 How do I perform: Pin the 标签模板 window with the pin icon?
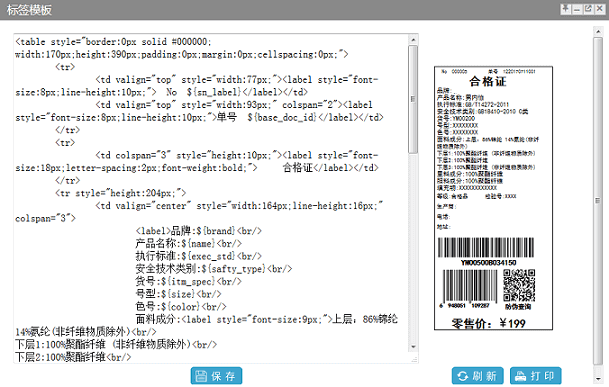(566, 9)
